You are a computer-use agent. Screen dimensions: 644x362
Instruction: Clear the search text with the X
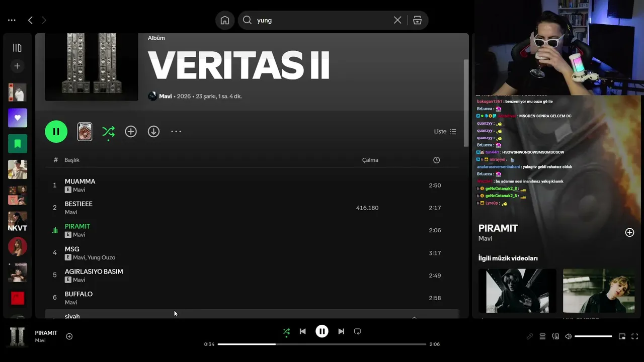point(397,20)
